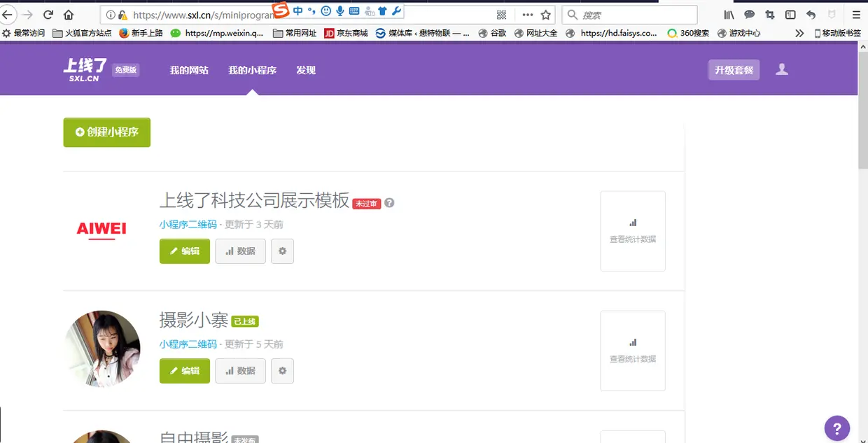Viewport: 868px width, 443px height.
Task: Open the Firefox hamburger menu
Action: (857, 13)
